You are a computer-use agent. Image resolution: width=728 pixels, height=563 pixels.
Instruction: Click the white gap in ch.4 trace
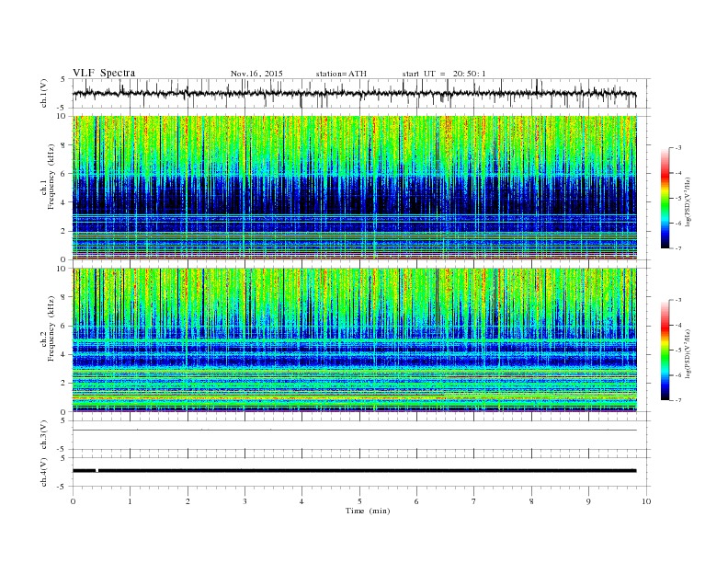(x=97, y=471)
